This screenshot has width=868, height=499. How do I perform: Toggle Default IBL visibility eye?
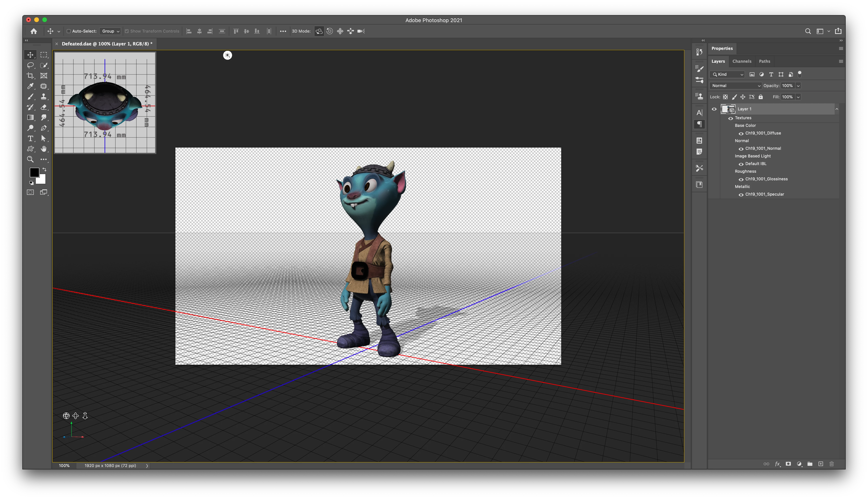point(741,164)
